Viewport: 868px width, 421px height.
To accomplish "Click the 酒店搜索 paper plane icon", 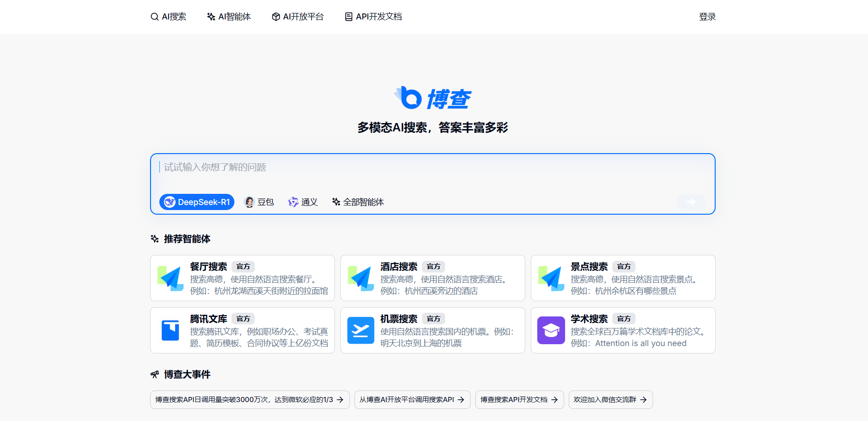I will tap(361, 278).
